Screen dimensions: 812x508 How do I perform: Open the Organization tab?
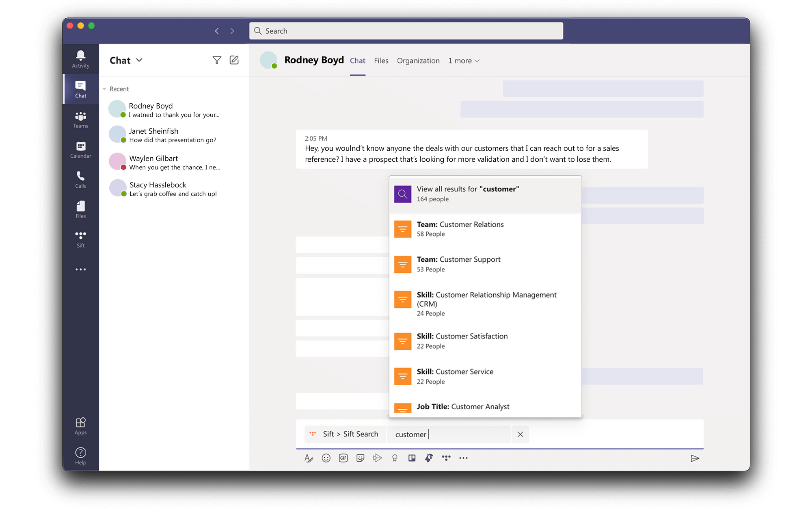click(x=418, y=61)
